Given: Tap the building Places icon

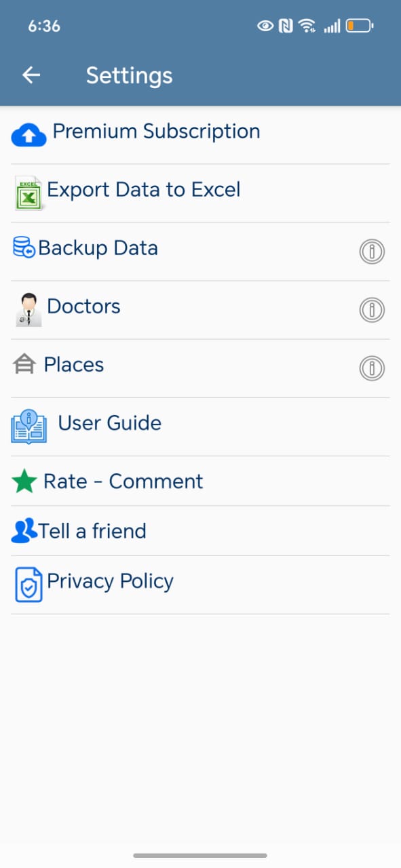Looking at the screenshot, I should click(24, 366).
